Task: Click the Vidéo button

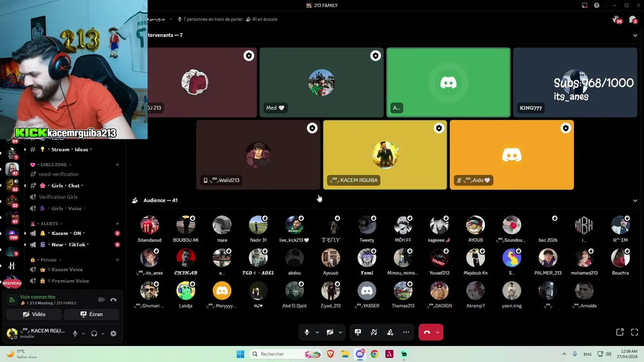Action: (34, 314)
